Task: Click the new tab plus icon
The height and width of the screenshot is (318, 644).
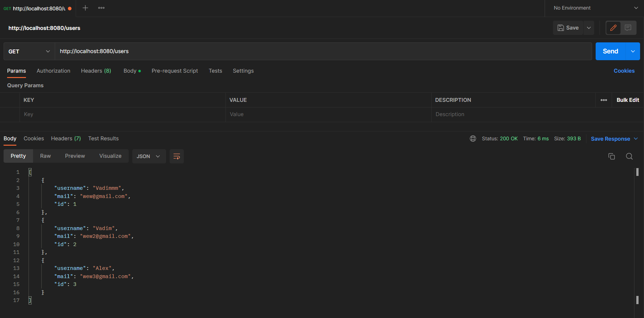Action: pyautogui.click(x=85, y=8)
